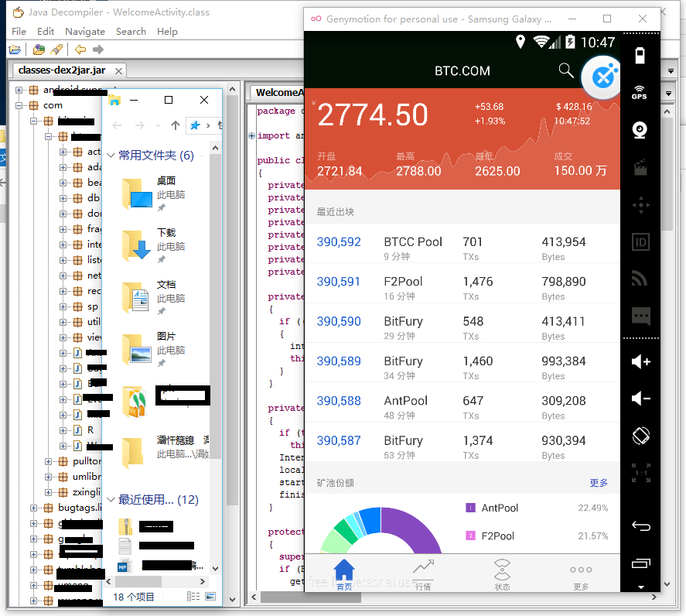Image resolution: width=686 pixels, height=616 pixels.
Task: Open block 390,589 link
Action: pyautogui.click(x=339, y=361)
